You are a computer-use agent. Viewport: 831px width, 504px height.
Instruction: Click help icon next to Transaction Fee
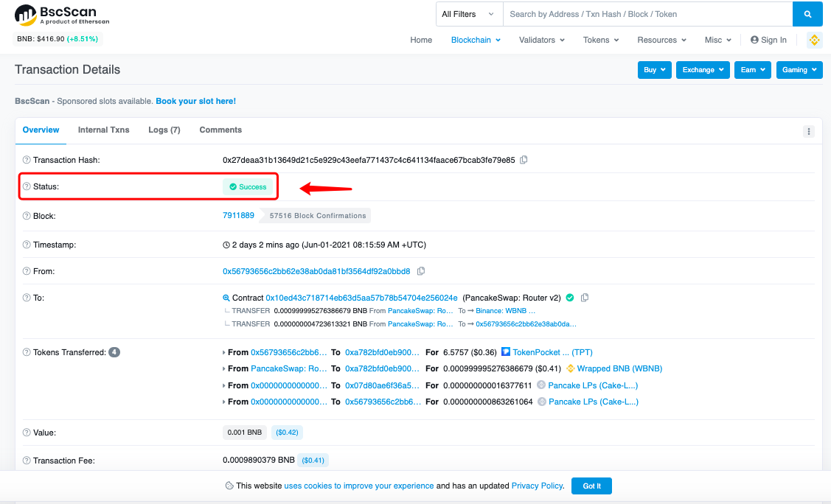pyautogui.click(x=27, y=461)
